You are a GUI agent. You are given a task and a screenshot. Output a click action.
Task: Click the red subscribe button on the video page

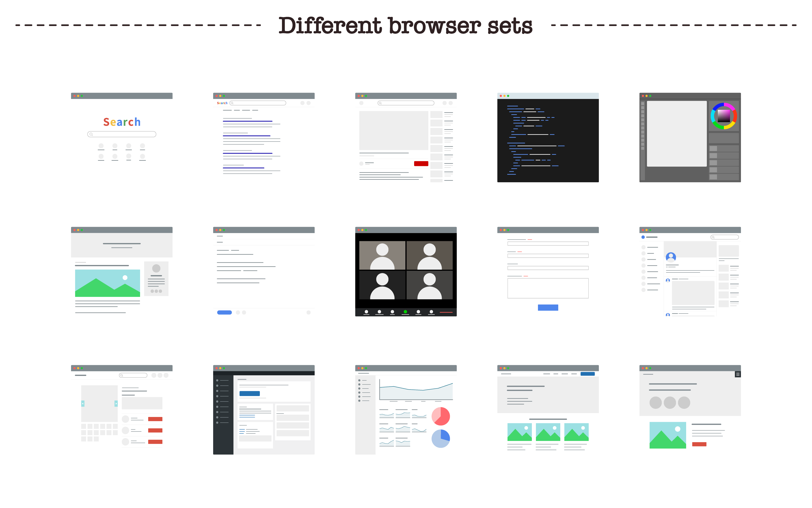[x=421, y=164]
